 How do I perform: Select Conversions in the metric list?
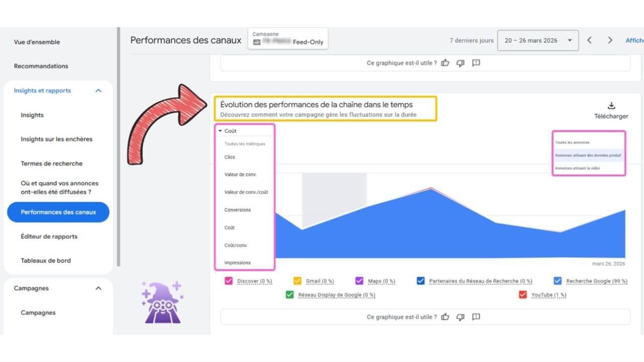(x=237, y=210)
